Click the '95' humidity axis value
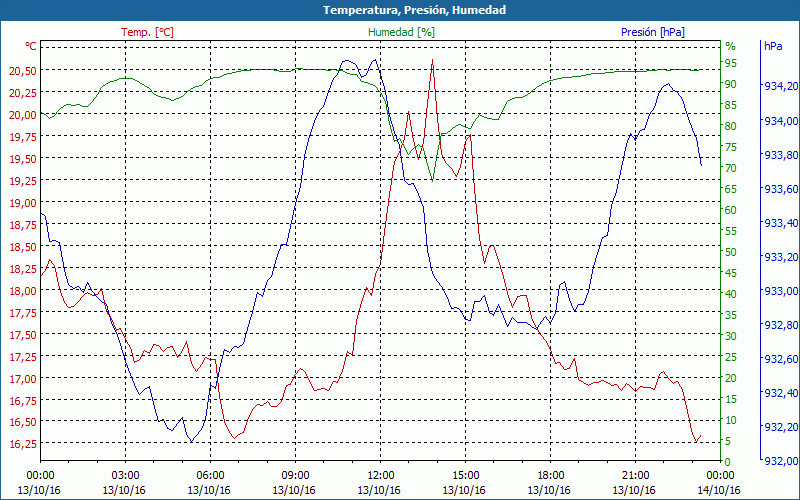 point(731,63)
